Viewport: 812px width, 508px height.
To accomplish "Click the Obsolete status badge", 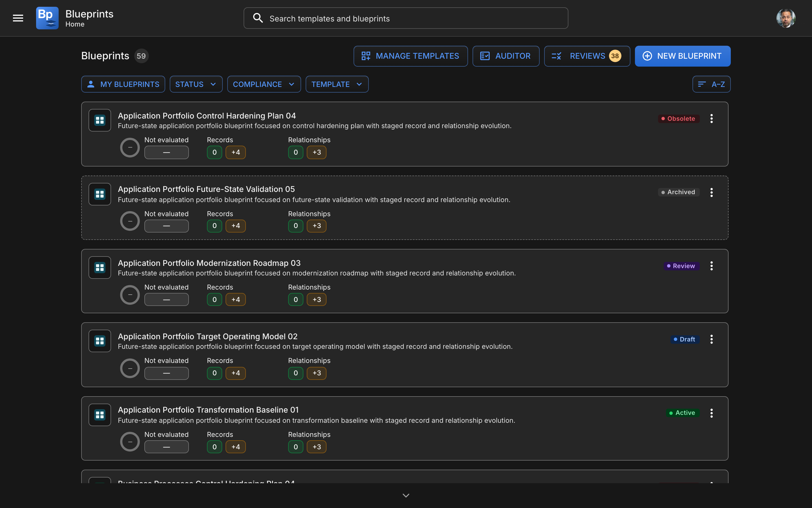I will pos(678,119).
